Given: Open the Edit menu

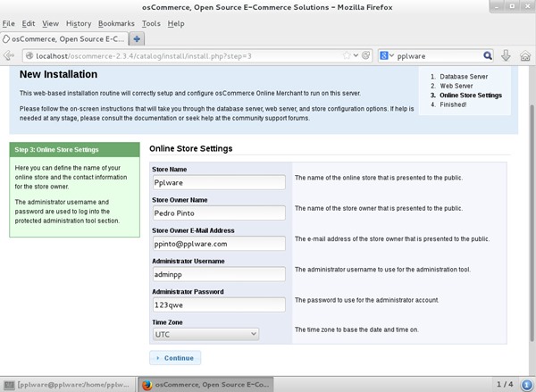Looking at the screenshot, I should (29, 23).
